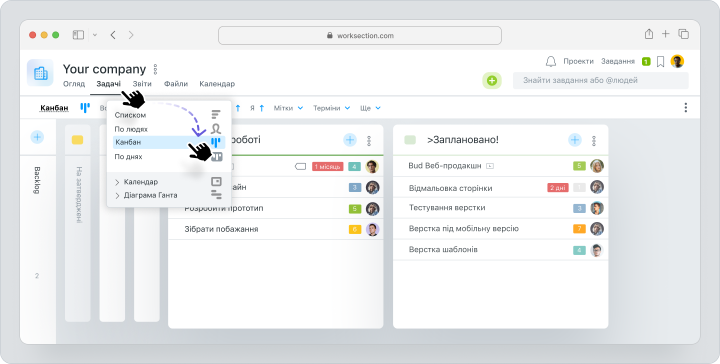
Task: Open Завдання link in header
Action: point(618,62)
